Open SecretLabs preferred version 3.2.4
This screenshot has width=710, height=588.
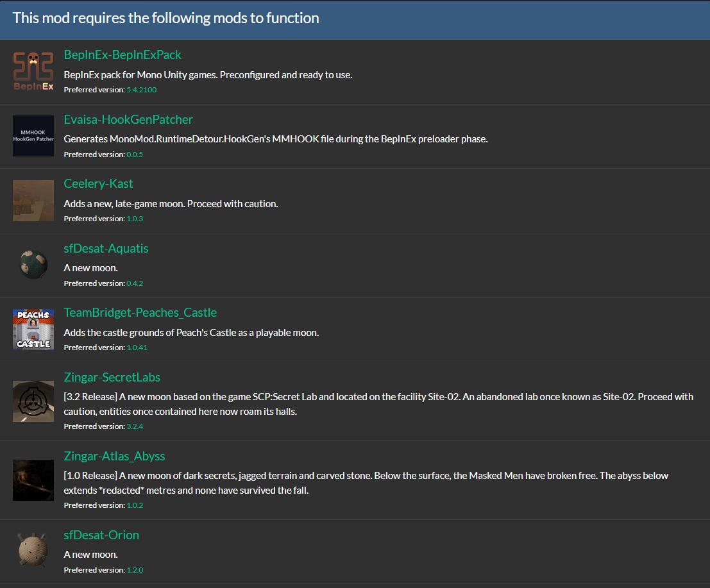[x=135, y=426]
